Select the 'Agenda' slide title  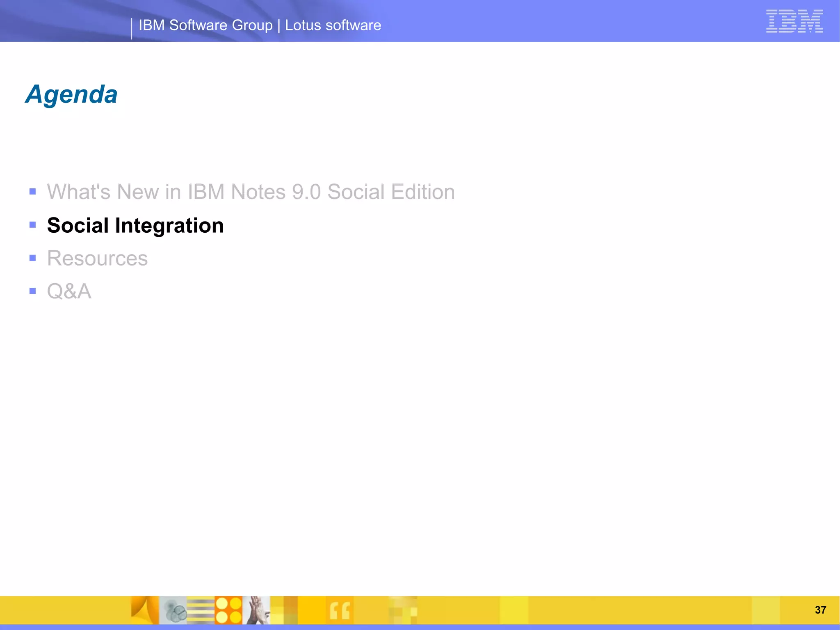(x=72, y=94)
